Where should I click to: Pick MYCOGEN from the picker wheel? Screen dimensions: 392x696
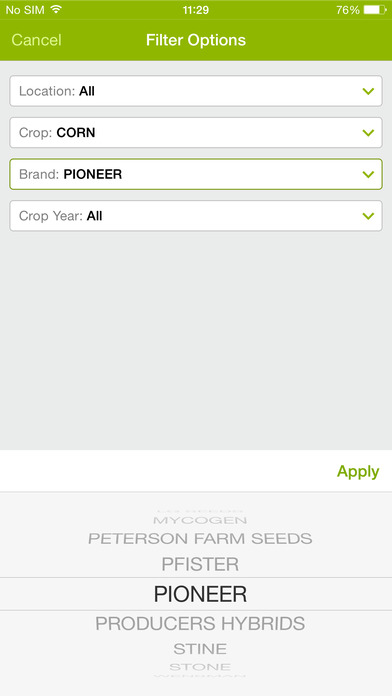[200, 520]
